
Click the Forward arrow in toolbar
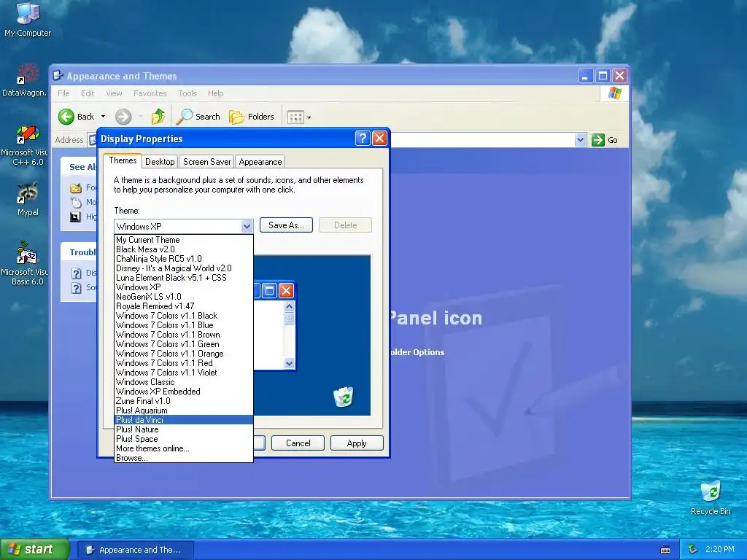pyautogui.click(x=123, y=117)
